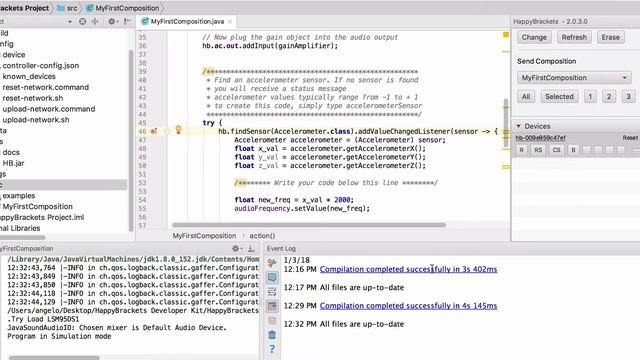The image size is (640, 360).
Task: Click the editor horizontal scrollbar
Action: (x=309, y=224)
